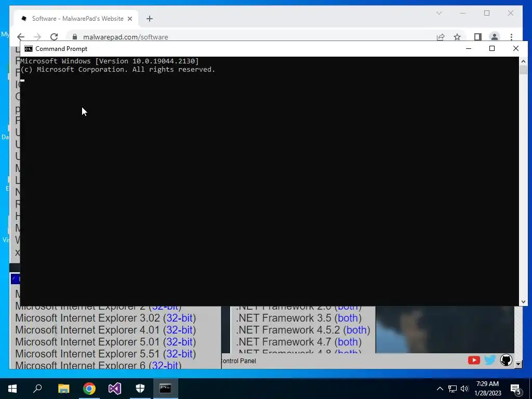Screen dimensions: 532x399
Task: Open 32-bit link for Internet Explorer 5.01
Action: coord(179,342)
